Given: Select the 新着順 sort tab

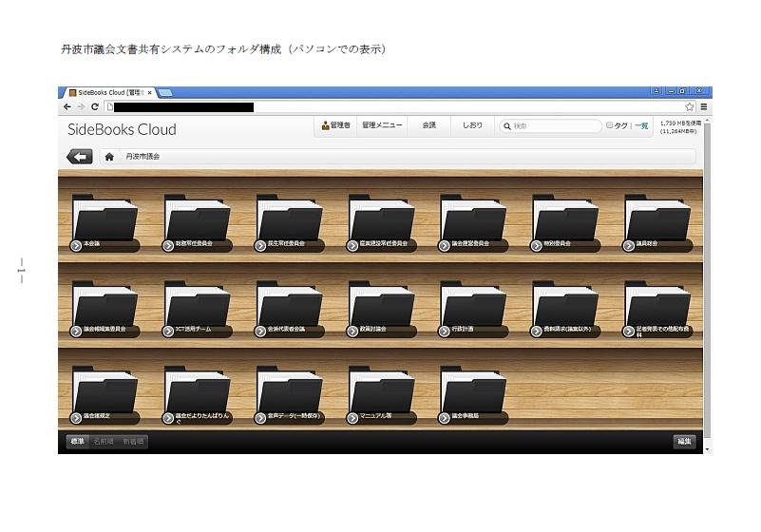Looking at the screenshot, I should point(133,441).
